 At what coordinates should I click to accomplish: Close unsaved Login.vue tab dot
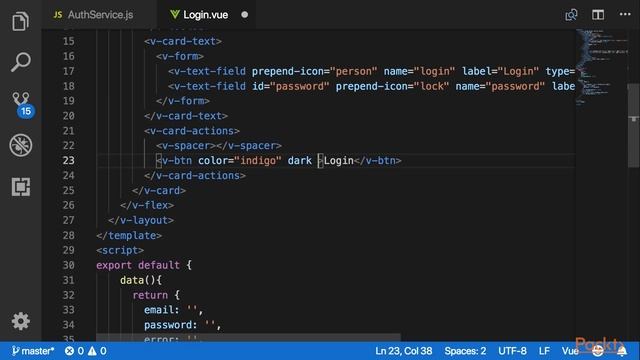click(244, 15)
